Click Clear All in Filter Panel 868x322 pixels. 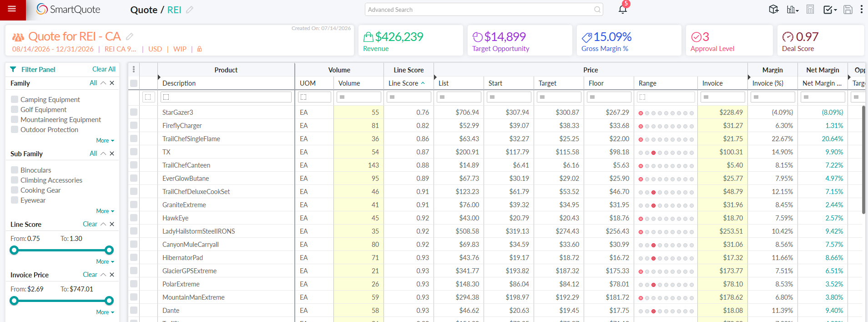[104, 69]
